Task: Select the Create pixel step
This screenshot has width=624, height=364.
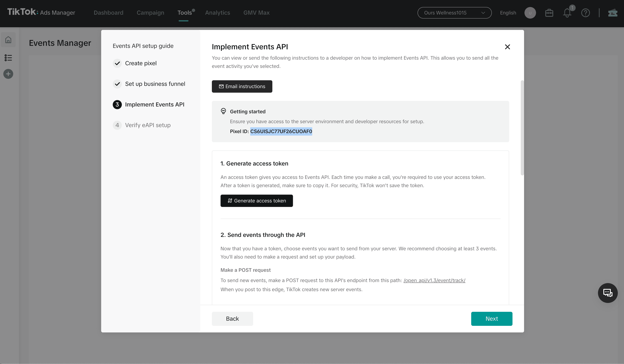Action: [141, 63]
